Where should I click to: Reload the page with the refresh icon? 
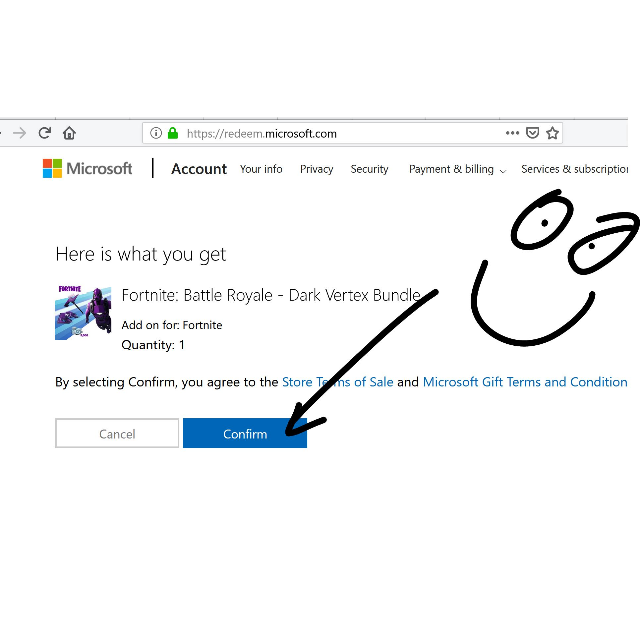point(45,133)
